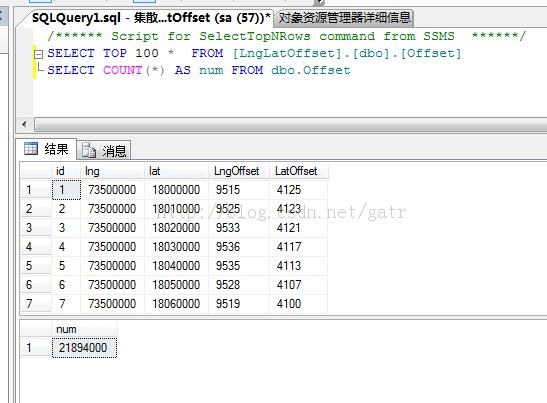Click cell 18030000 in lat column
This screenshot has height=403, width=547.
click(x=176, y=247)
